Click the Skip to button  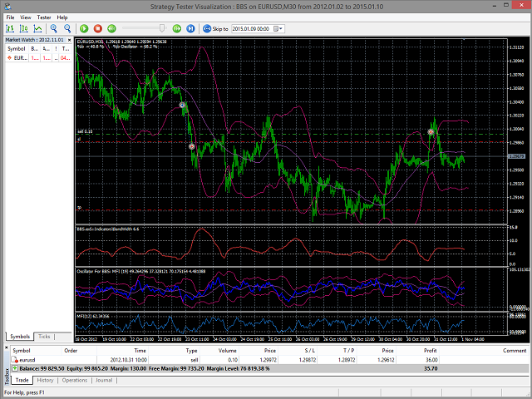pyautogui.click(x=214, y=28)
